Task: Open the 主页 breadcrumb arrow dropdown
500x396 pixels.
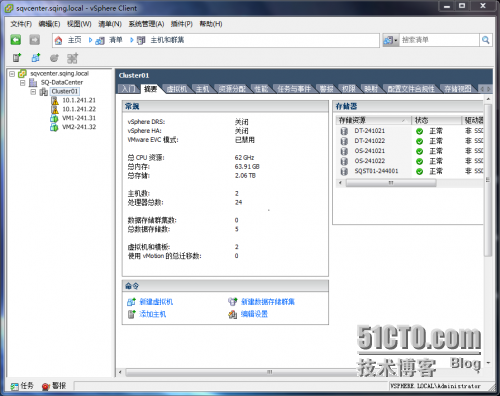Action: tap(90, 40)
